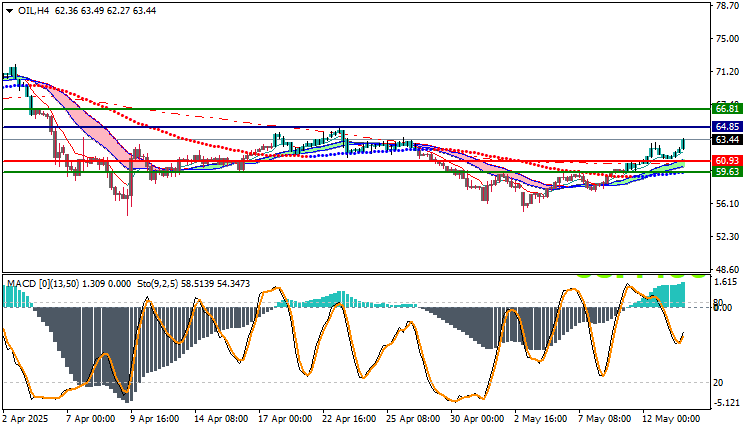Click the 17 Apr 00:00 time label
The width and height of the screenshot is (750, 430).
pos(285,419)
